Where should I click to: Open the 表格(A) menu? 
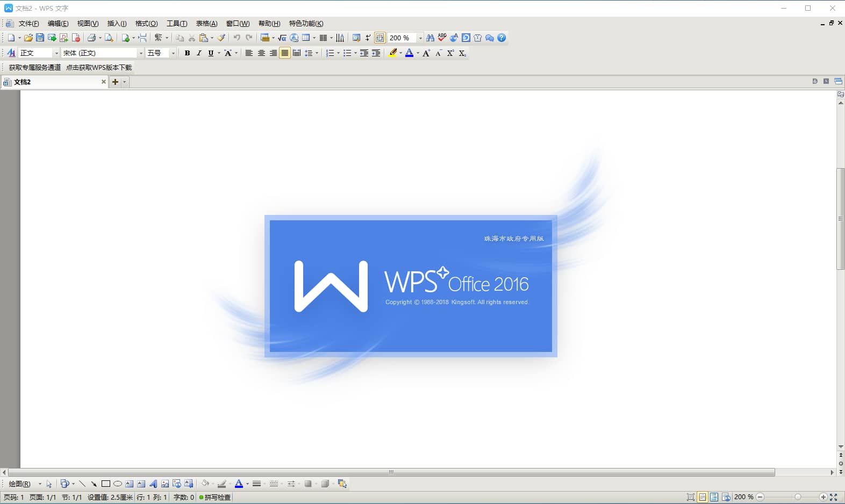206,23
